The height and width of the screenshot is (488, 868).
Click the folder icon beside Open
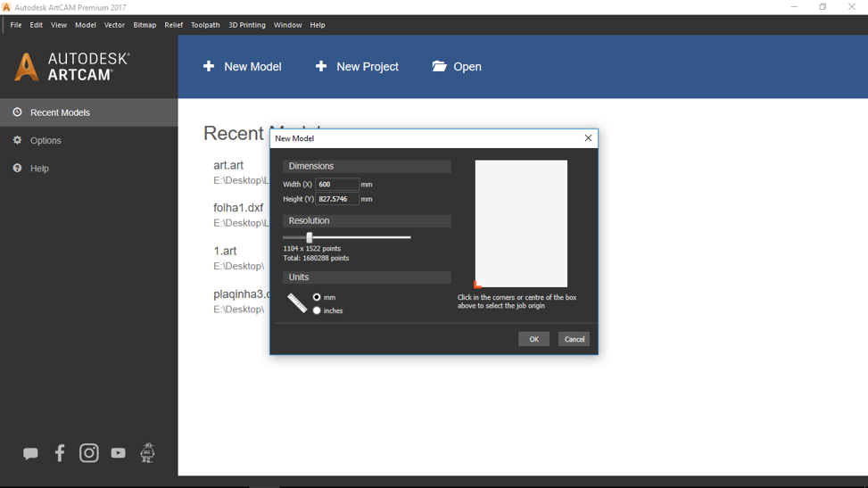(x=440, y=67)
